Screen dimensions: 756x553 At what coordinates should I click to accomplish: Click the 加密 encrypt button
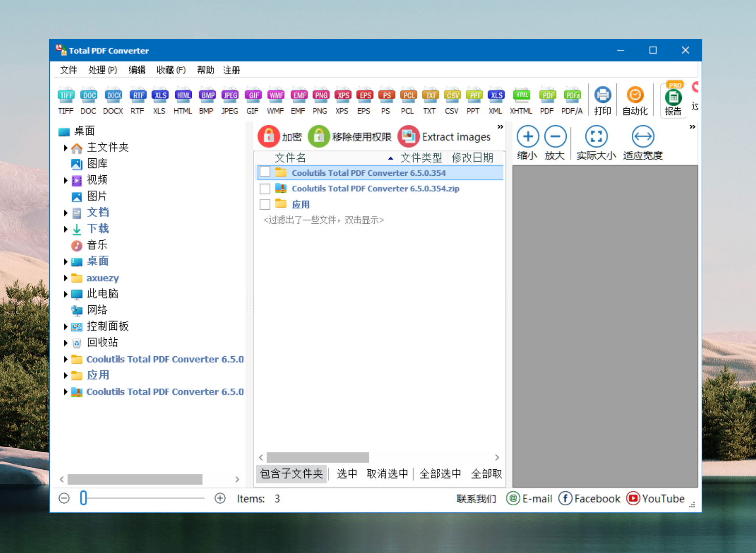[x=280, y=137]
